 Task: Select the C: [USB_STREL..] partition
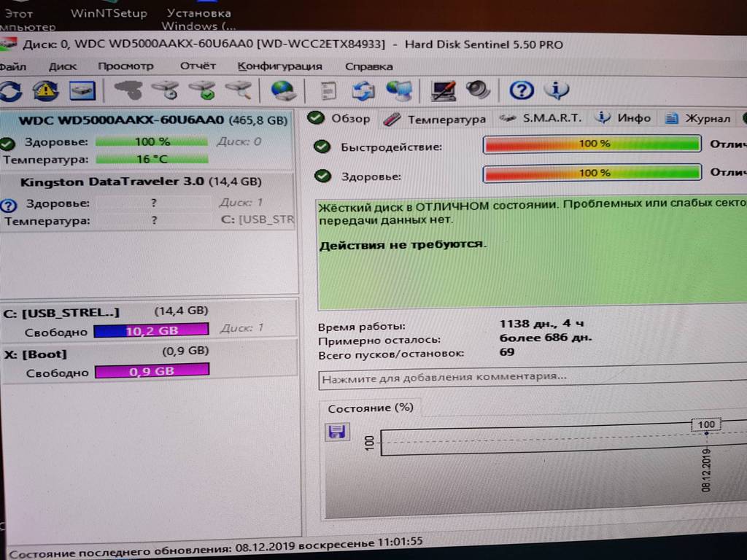(149, 321)
